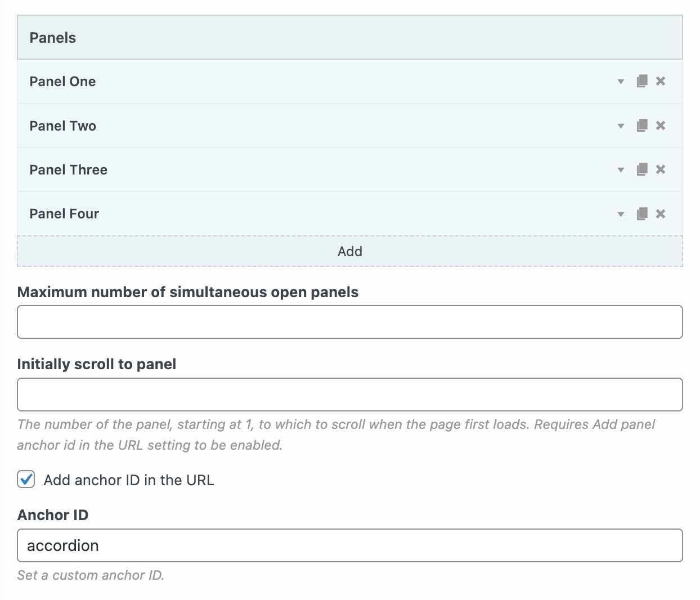Click the Initially scroll to panel field

(350, 394)
